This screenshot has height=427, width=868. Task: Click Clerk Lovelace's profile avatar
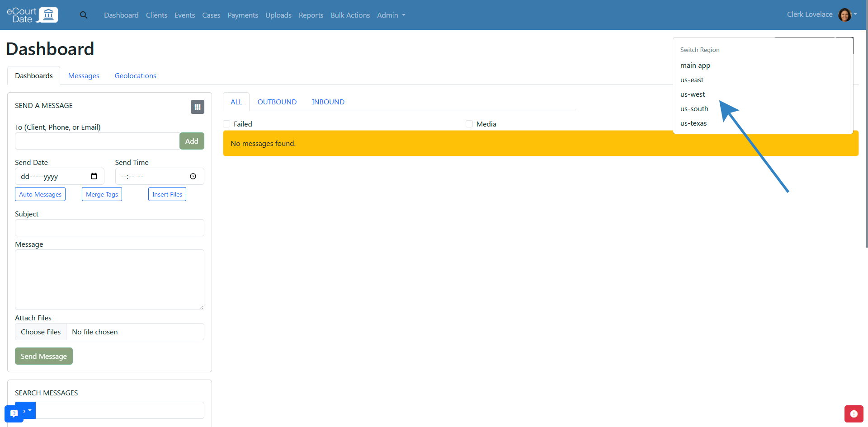[x=844, y=15]
